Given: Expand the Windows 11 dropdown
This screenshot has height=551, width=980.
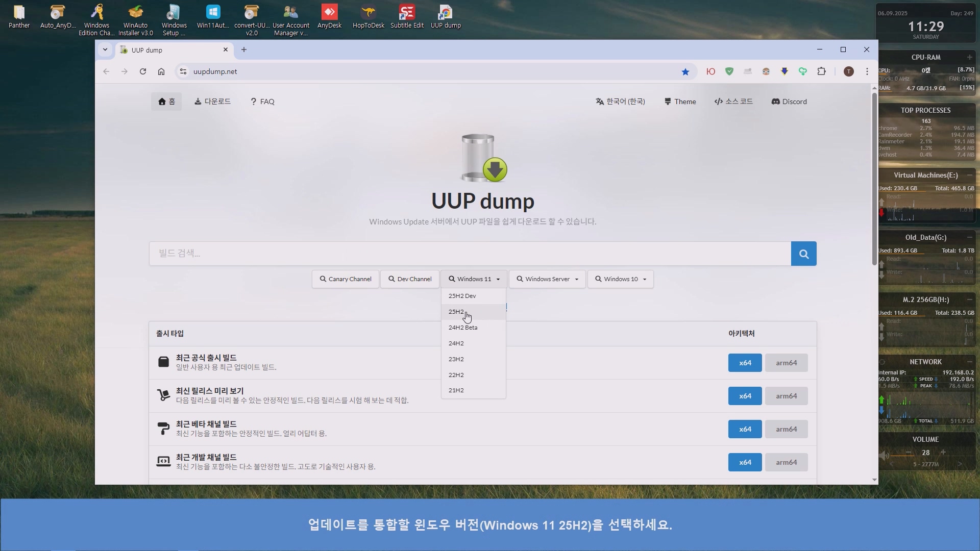Looking at the screenshot, I should point(474,279).
